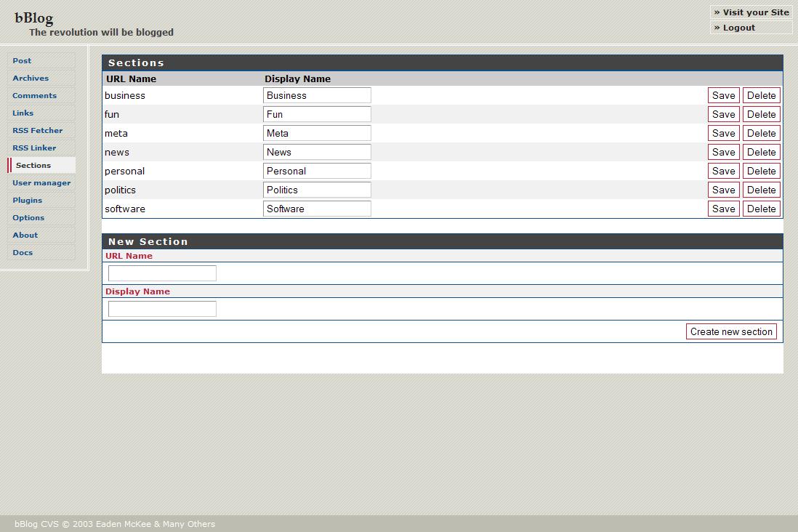Click 'The revolution will be blogged' tagline
Image resolution: width=798 pixels, height=532 pixels.
tap(101, 32)
